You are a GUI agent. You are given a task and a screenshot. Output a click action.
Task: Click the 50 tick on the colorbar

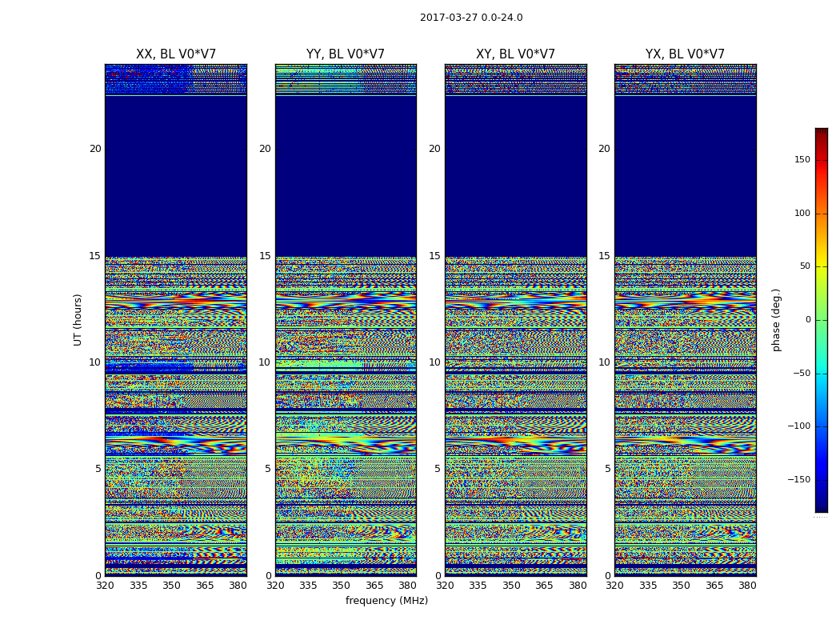point(805,266)
